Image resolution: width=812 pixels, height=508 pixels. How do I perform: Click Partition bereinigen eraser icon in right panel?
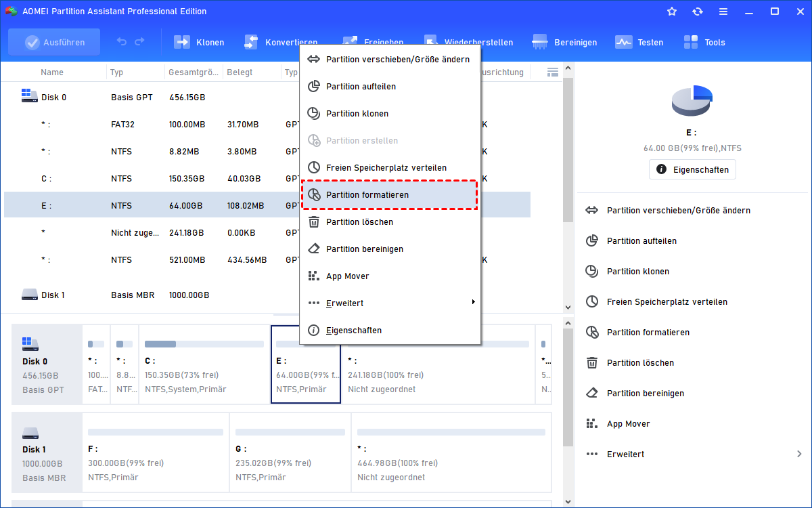(592, 394)
